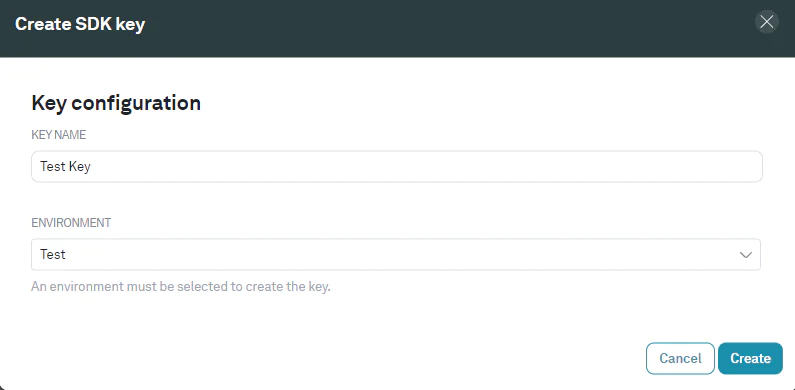This screenshot has height=390, width=795.
Task: Focus the Key Name input field
Action: (x=396, y=166)
